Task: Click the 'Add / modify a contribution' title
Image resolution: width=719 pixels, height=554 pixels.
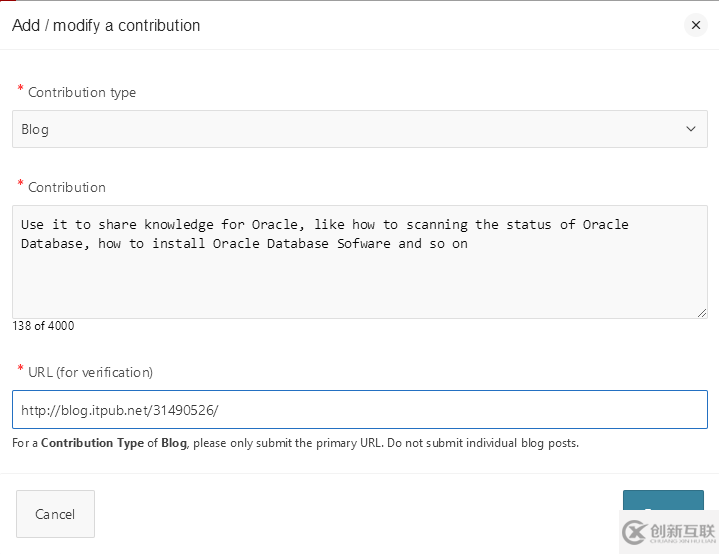Action: click(x=106, y=25)
